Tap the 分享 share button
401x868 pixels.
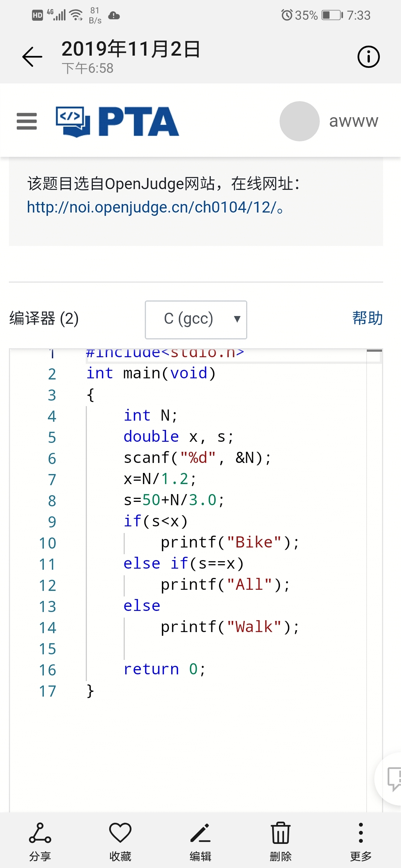(x=40, y=841)
